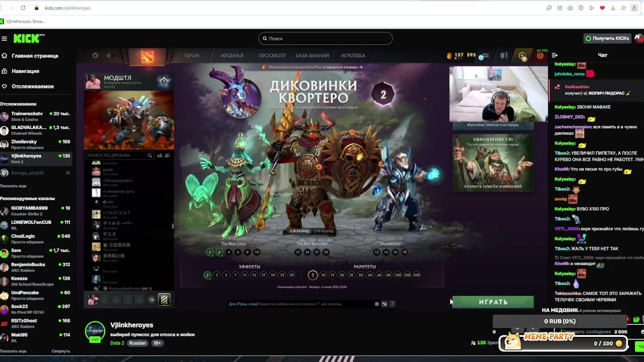Open Главная страница in the sidebar
Screen dimensions: 644x362
click(30, 56)
